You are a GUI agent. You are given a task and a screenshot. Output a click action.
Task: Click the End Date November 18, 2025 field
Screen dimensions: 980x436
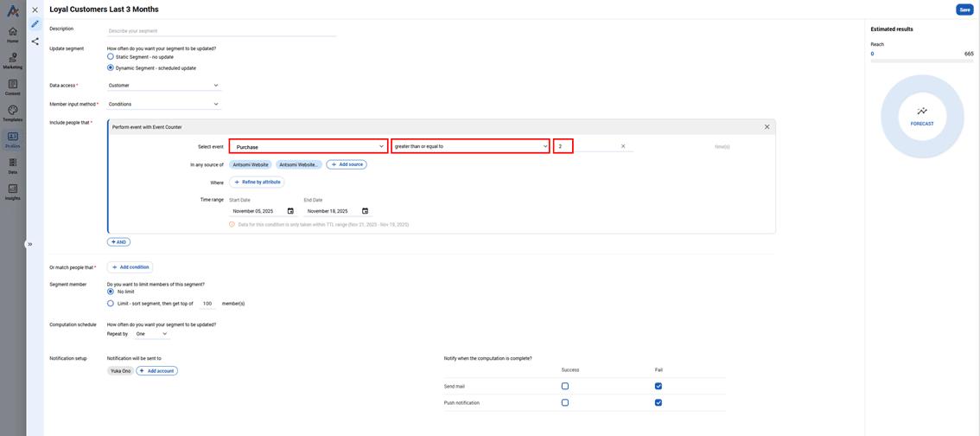coord(338,211)
